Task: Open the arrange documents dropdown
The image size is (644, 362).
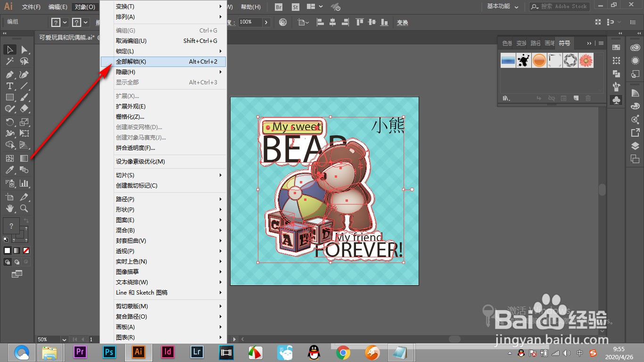Action: pos(314,7)
